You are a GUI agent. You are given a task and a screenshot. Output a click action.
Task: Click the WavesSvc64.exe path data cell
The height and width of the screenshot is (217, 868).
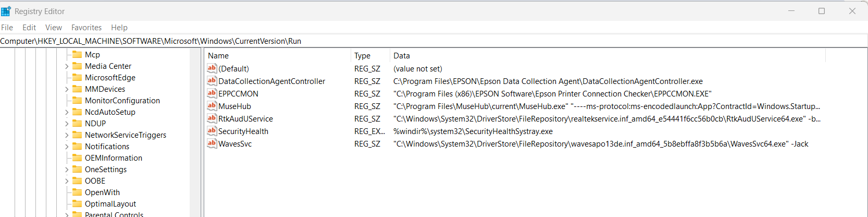pos(601,144)
